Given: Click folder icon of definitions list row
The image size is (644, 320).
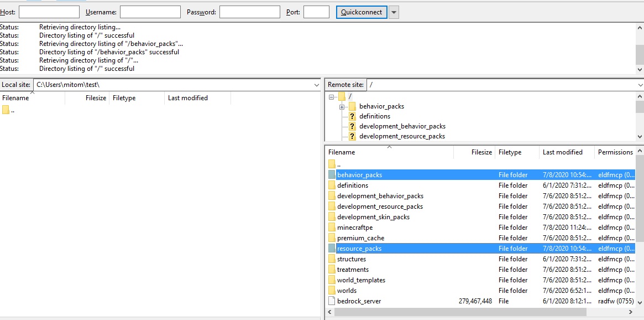Looking at the screenshot, I should [x=332, y=185].
